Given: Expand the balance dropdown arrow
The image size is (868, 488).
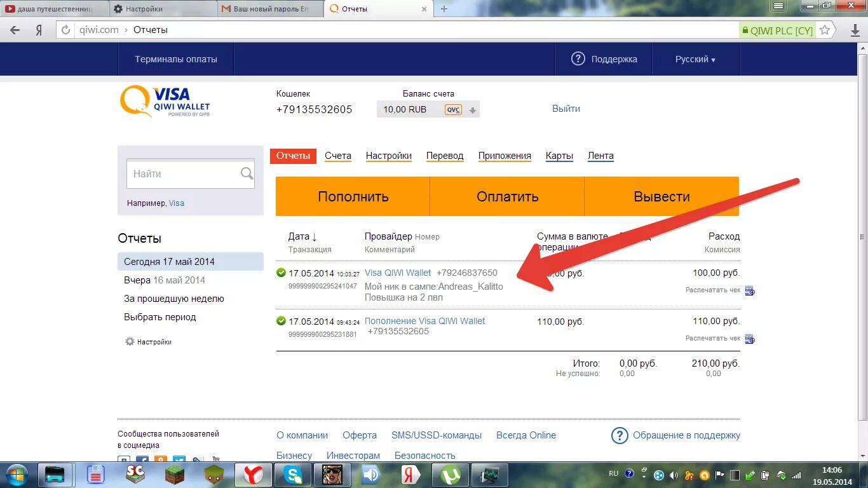Looking at the screenshot, I should coord(472,110).
